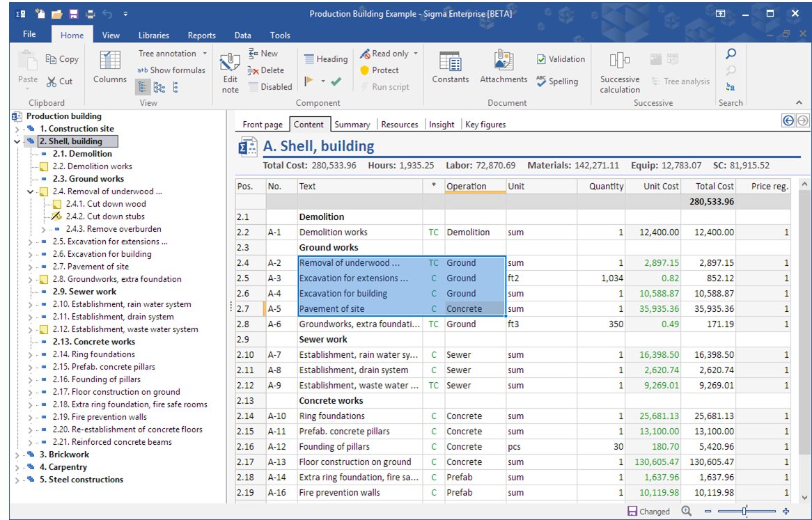812x520 pixels.
Task: Move the zoom slider handle
Action: pos(744,511)
